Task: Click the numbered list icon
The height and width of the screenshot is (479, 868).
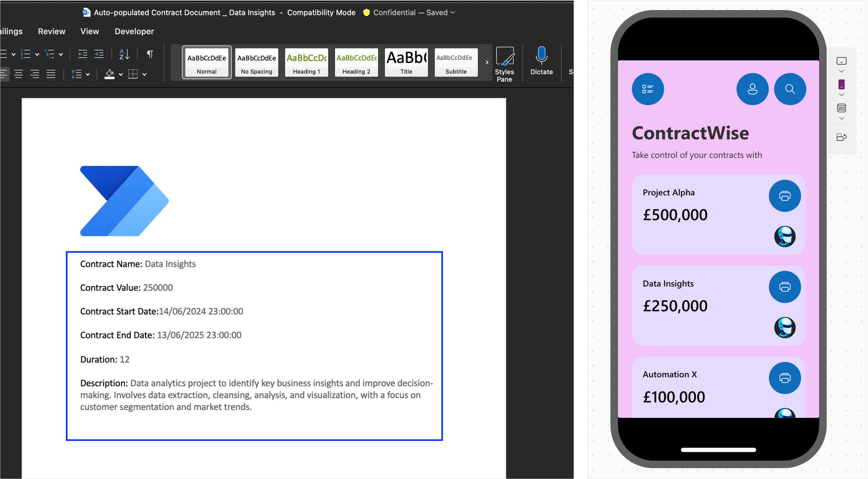Action: [x=25, y=54]
